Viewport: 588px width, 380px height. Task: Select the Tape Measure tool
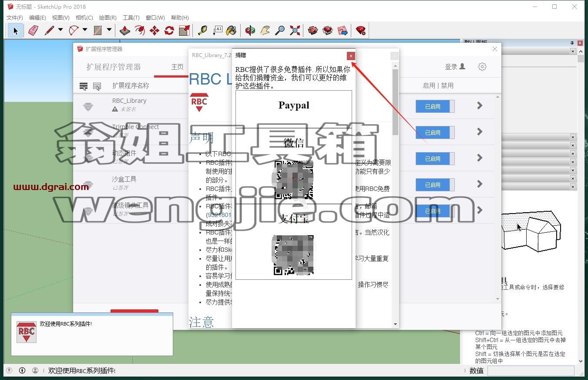click(x=202, y=30)
